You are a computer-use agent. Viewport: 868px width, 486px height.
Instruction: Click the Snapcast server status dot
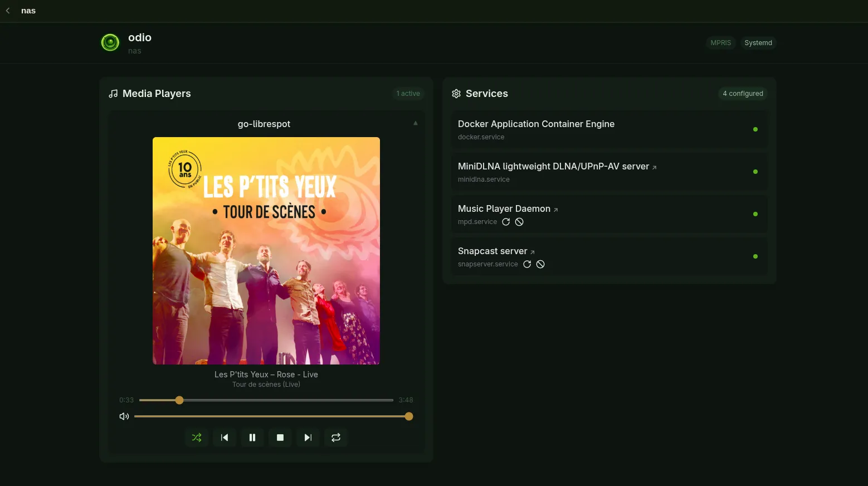pyautogui.click(x=755, y=256)
